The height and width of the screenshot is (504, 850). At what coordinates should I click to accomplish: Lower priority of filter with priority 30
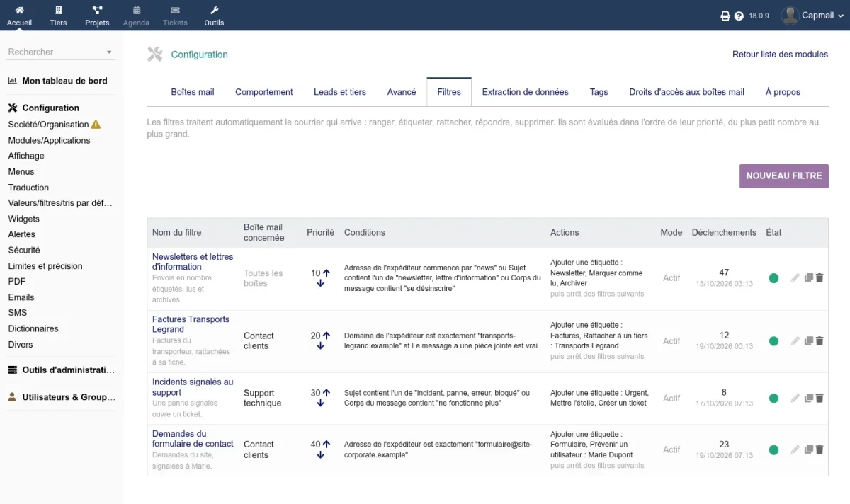point(320,403)
